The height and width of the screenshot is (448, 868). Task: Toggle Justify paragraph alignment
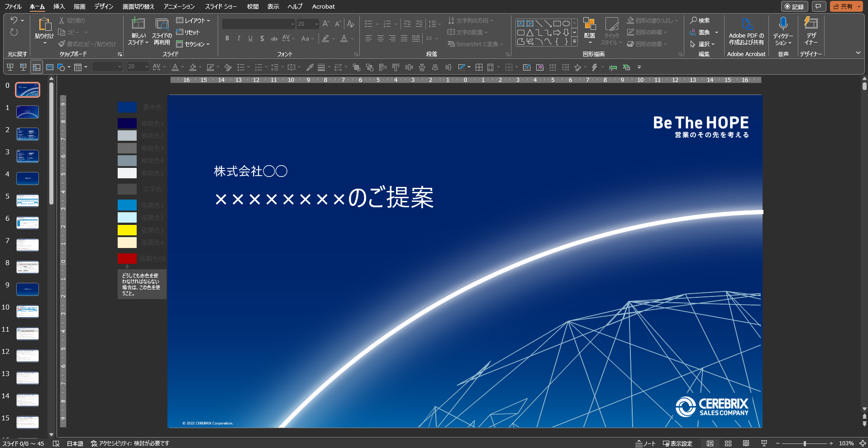[x=404, y=38]
